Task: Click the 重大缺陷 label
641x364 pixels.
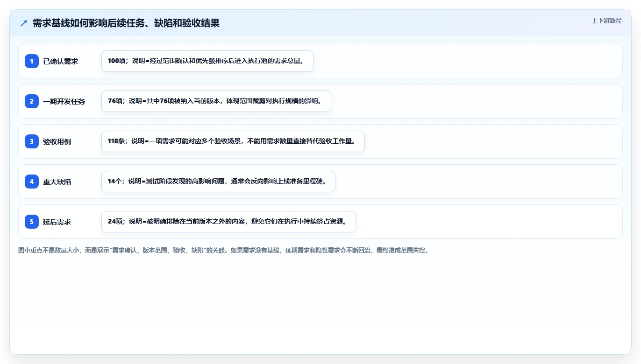Action: click(x=57, y=182)
